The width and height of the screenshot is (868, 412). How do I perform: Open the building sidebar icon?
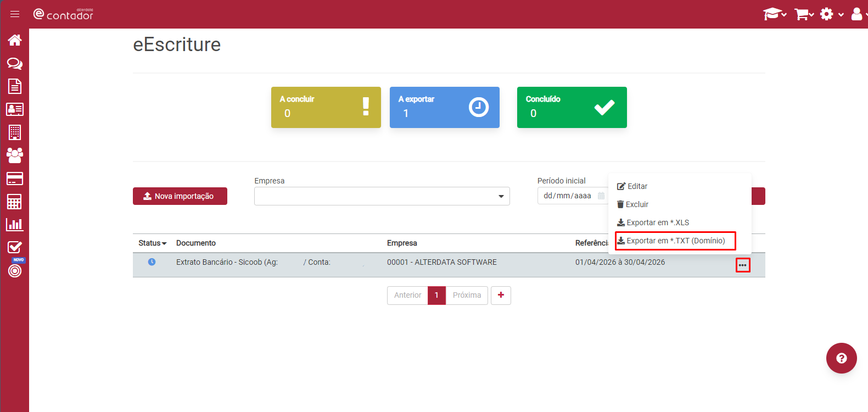15,132
